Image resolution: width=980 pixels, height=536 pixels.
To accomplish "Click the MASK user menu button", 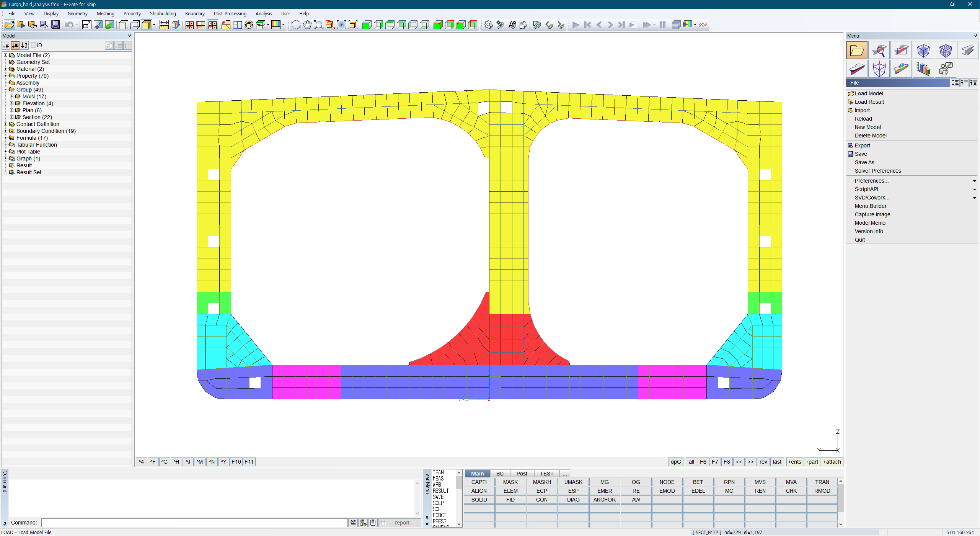I will 510,482.
